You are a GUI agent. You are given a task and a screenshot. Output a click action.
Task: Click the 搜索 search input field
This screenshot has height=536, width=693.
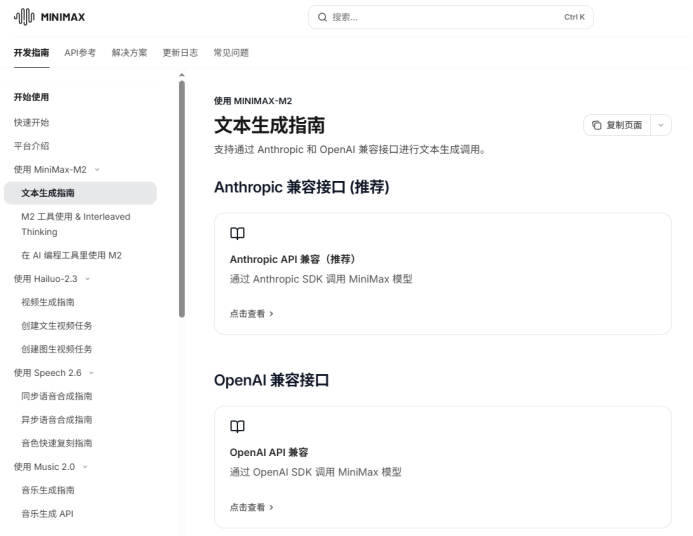450,18
